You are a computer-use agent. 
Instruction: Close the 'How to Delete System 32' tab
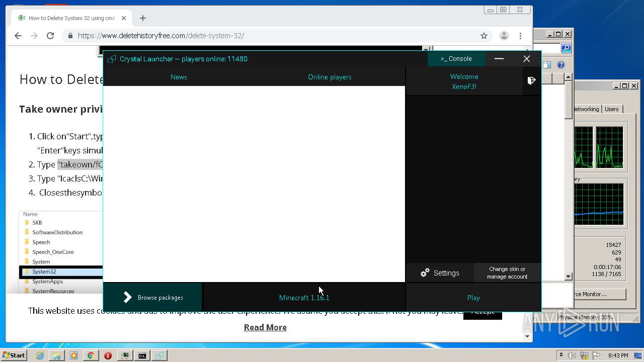(x=124, y=18)
